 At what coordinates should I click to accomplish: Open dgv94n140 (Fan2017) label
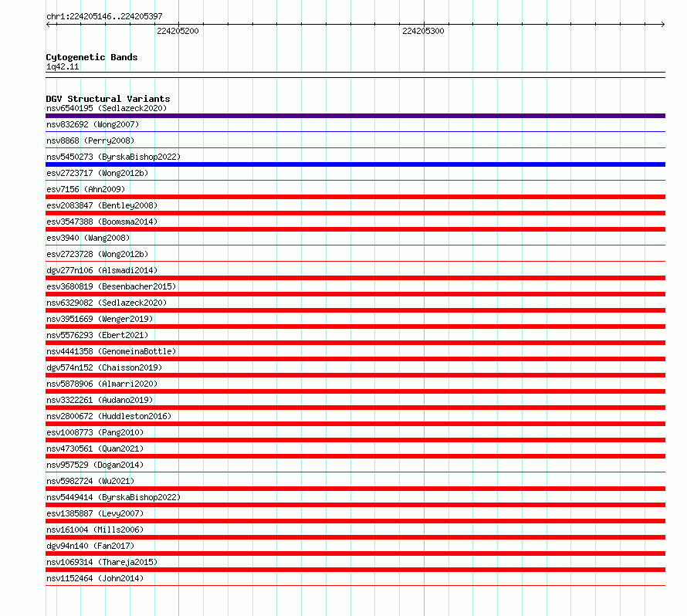tap(90, 546)
